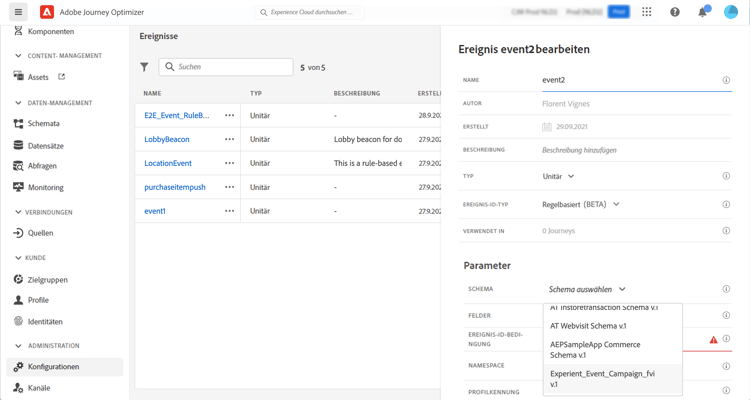Show info tooltip for the Name field

726,80
